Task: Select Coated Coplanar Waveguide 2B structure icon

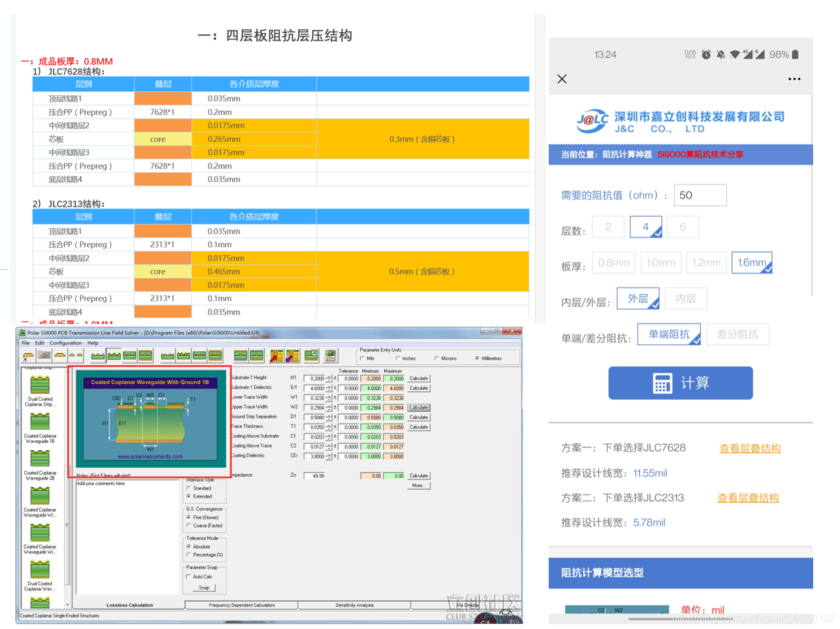Action: pos(40,460)
